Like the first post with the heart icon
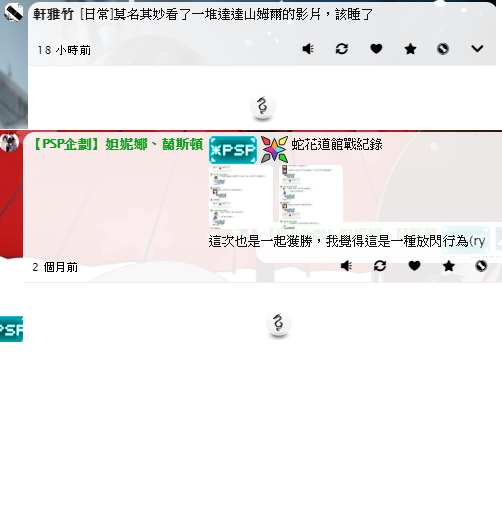502x527 pixels. pos(376,49)
